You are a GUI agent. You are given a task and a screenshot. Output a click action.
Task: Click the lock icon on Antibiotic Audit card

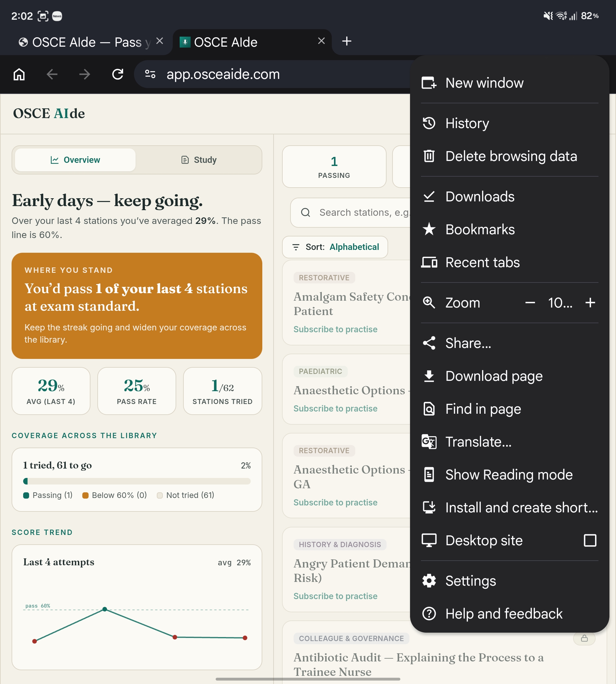click(584, 638)
